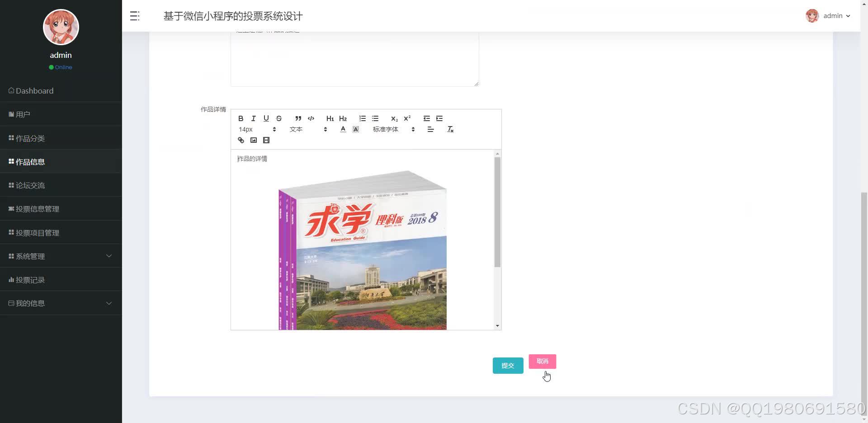The height and width of the screenshot is (423, 868).
Task: Apply Heading 2 format
Action: coord(343,118)
